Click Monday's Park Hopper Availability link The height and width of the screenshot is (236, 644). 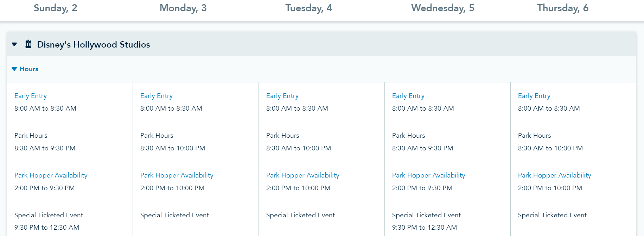point(177,175)
